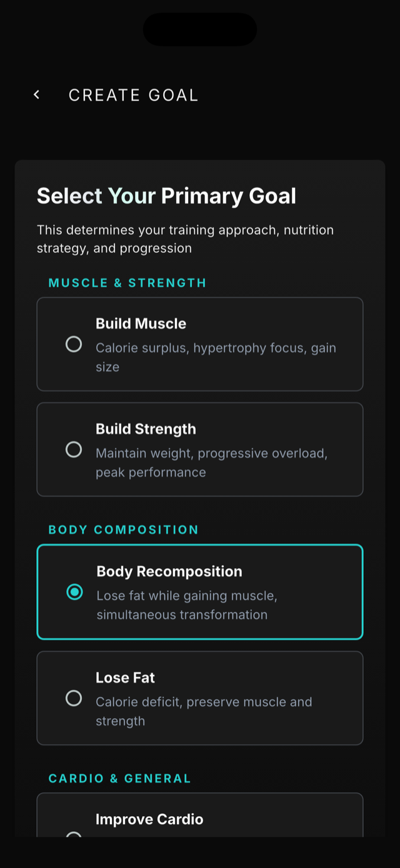
Task: Click the Select Your Primary Goal heading
Action: (x=166, y=196)
